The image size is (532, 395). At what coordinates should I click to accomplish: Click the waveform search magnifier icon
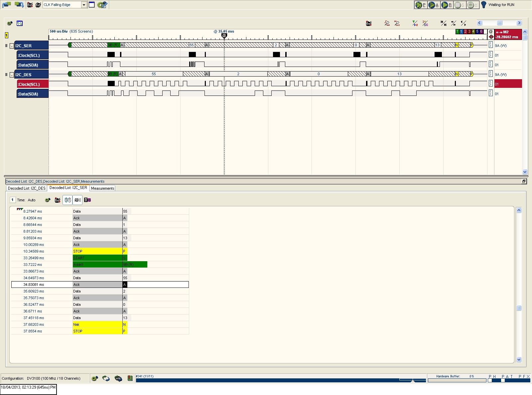[x=387, y=23]
